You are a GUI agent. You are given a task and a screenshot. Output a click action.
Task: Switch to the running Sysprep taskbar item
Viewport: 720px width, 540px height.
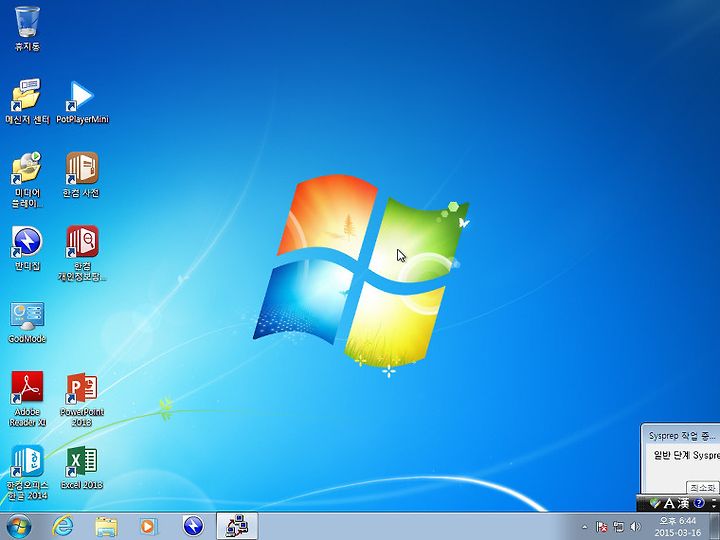tap(237, 526)
